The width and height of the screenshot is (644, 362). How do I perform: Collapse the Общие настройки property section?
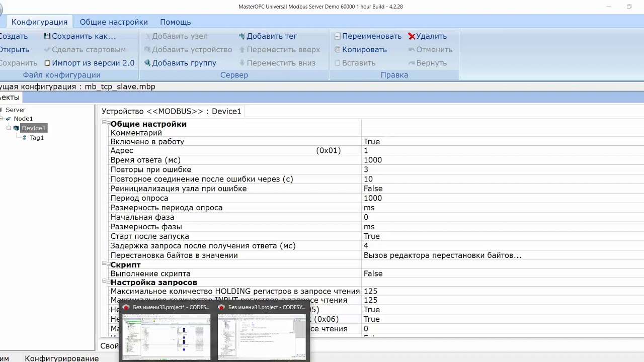(105, 123)
